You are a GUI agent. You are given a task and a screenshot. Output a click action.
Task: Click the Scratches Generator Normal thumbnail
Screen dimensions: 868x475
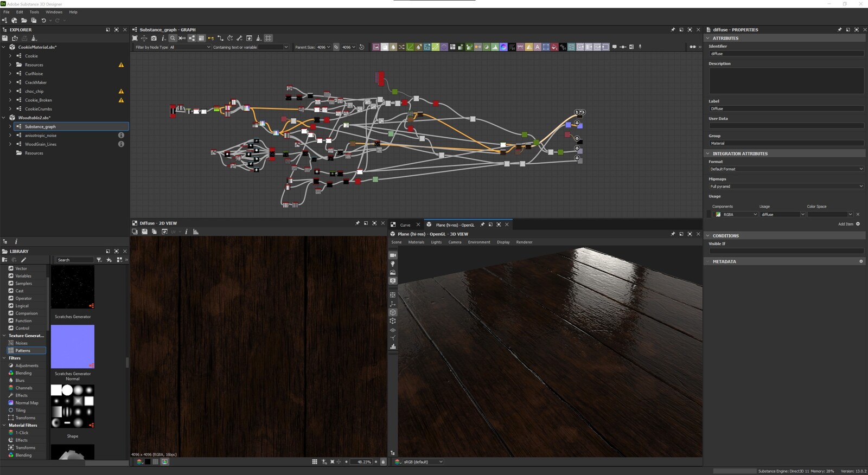point(73,346)
